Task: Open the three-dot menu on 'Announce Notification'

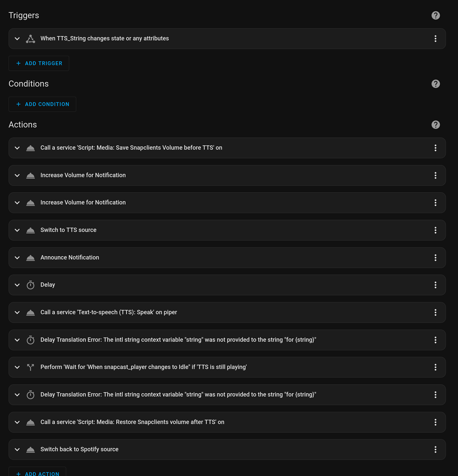Action: [435, 257]
